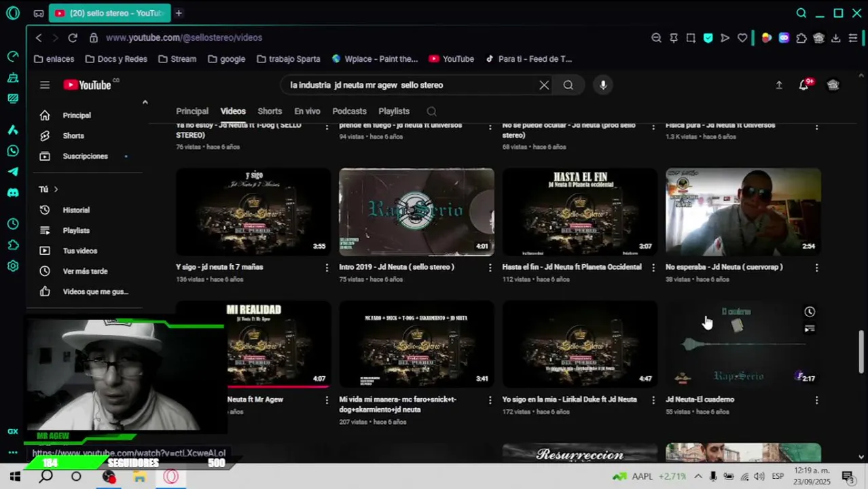Viewport: 868px width, 489px height.
Task: Select the channel Videos tab
Action: (233, 111)
